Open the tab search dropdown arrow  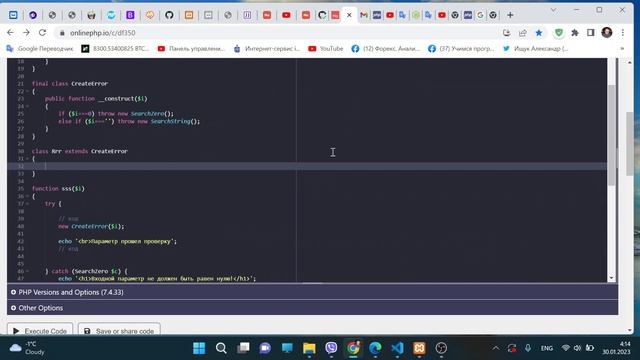[553, 9]
